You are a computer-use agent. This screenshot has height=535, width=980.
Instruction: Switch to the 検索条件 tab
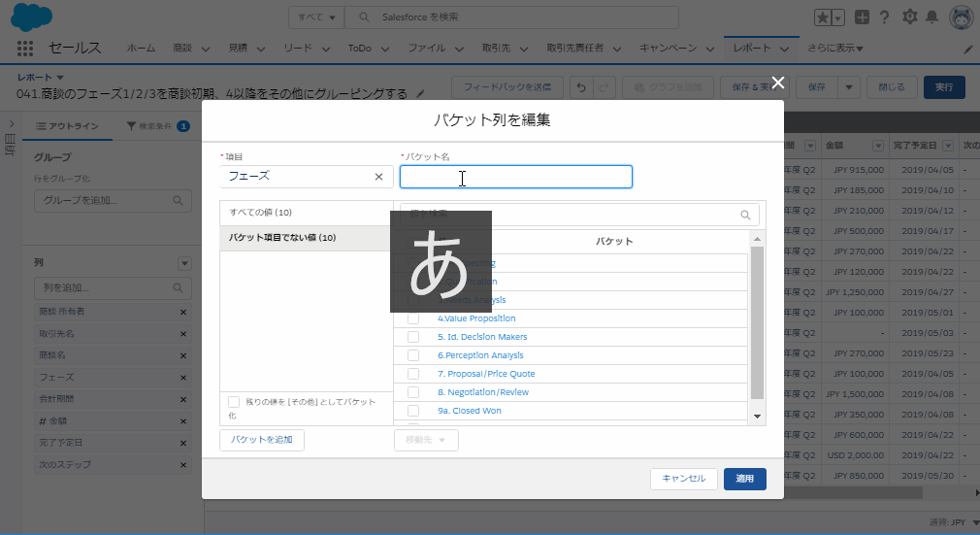point(158,126)
